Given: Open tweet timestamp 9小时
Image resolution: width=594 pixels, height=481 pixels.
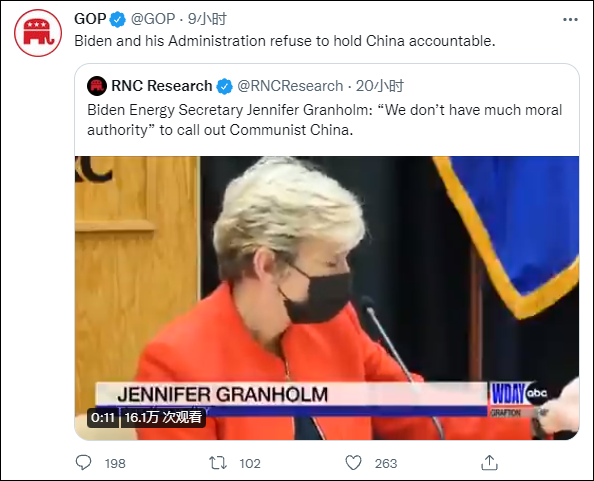Looking at the screenshot, I should tap(207, 19).
